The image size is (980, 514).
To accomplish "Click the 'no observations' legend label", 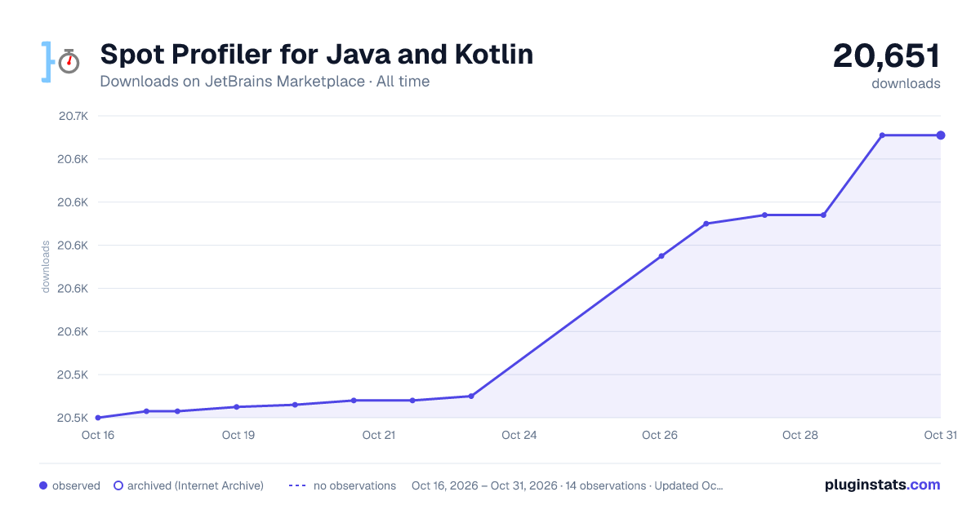I will point(354,485).
